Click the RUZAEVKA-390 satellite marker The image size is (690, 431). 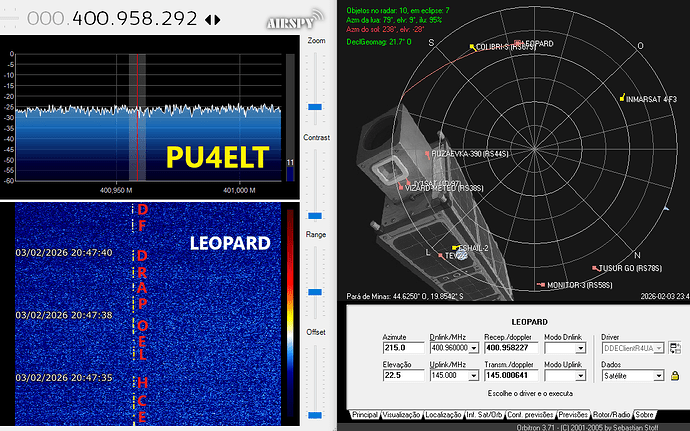(x=429, y=154)
